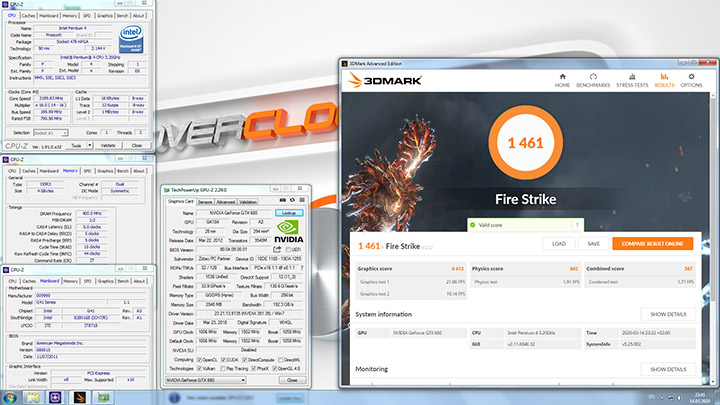
Task: Open the Validation tab in GPU-Z
Action: pyautogui.click(x=248, y=202)
